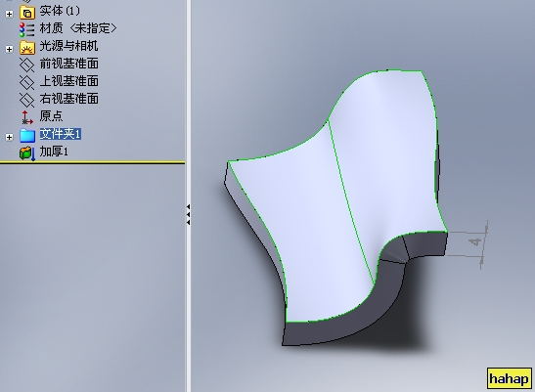Click the blue 文件夹1 folder icon
This screenshot has width=535, height=392.
(x=27, y=135)
